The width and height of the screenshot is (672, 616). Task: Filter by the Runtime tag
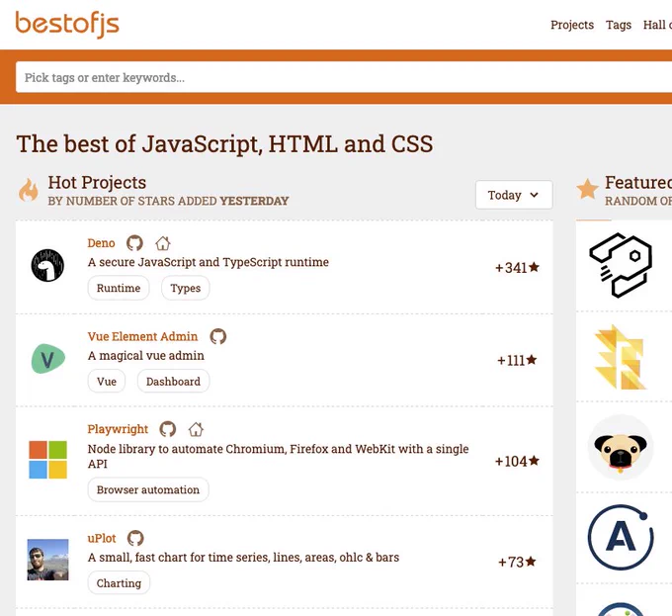(x=119, y=288)
